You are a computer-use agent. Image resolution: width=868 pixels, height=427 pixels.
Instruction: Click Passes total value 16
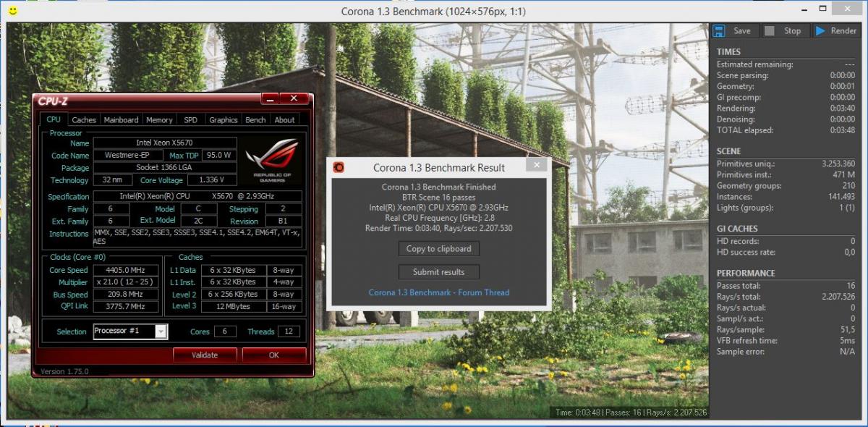coord(851,286)
